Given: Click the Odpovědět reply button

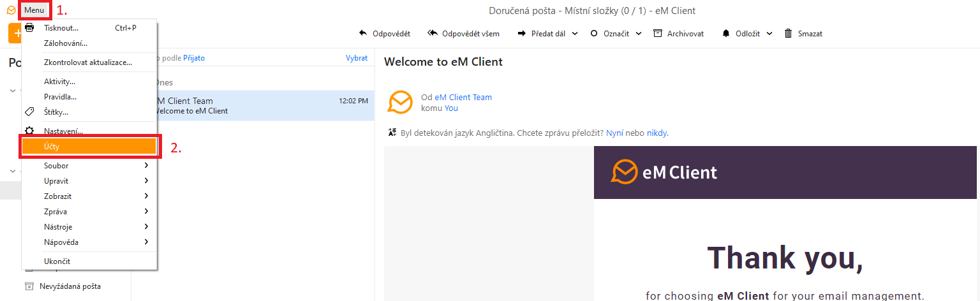Looking at the screenshot, I should tap(385, 34).
